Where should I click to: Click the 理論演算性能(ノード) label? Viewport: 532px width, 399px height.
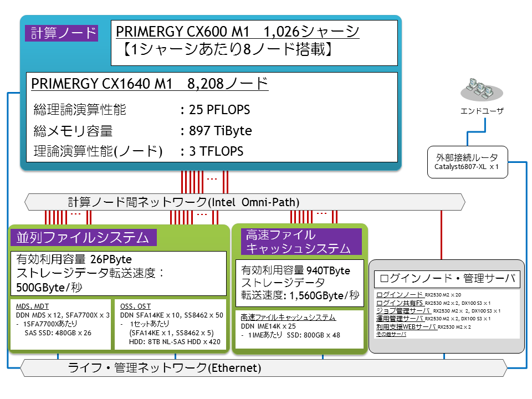(x=98, y=151)
